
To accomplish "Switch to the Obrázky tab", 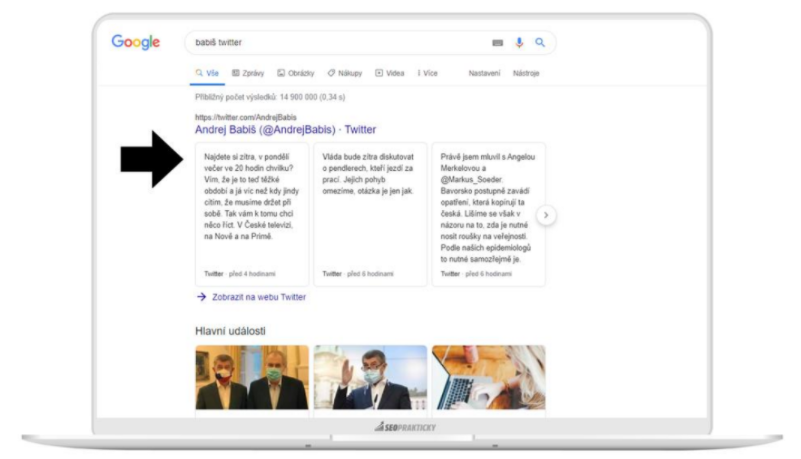I will click(x=296, y=73).
